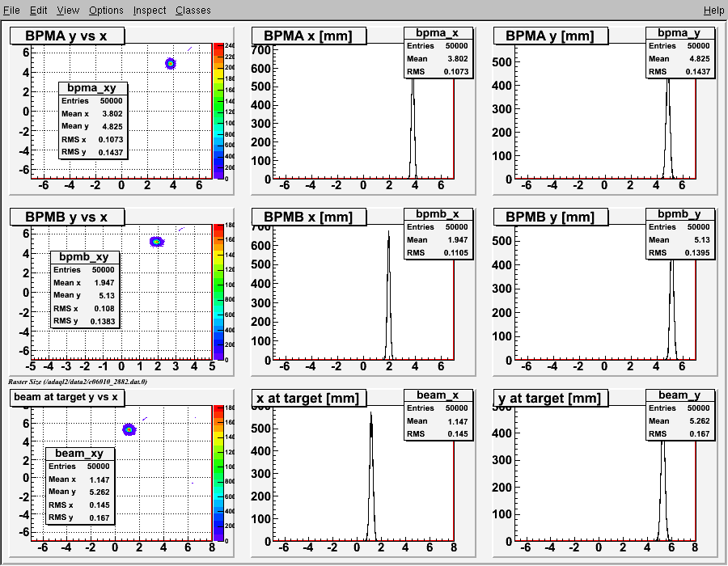This screenshot has height=566, width=728.
Task: Select RMS 0.1073 in bpma_x box
Action: tap(438, 72)
